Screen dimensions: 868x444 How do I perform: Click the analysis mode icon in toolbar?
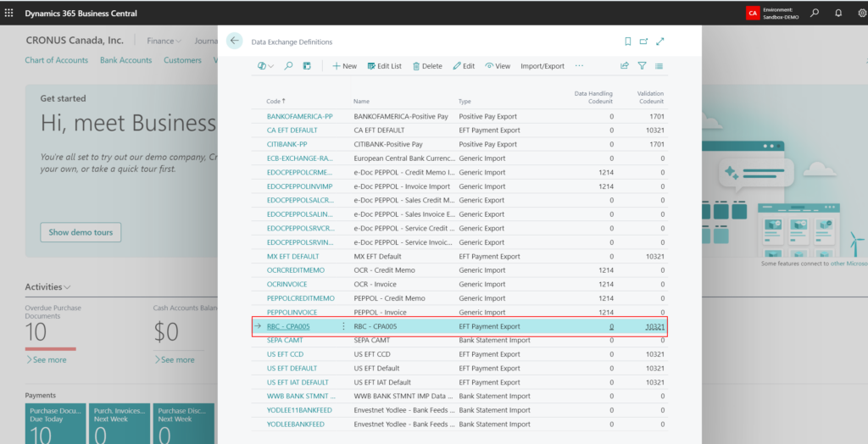(307, 66)
